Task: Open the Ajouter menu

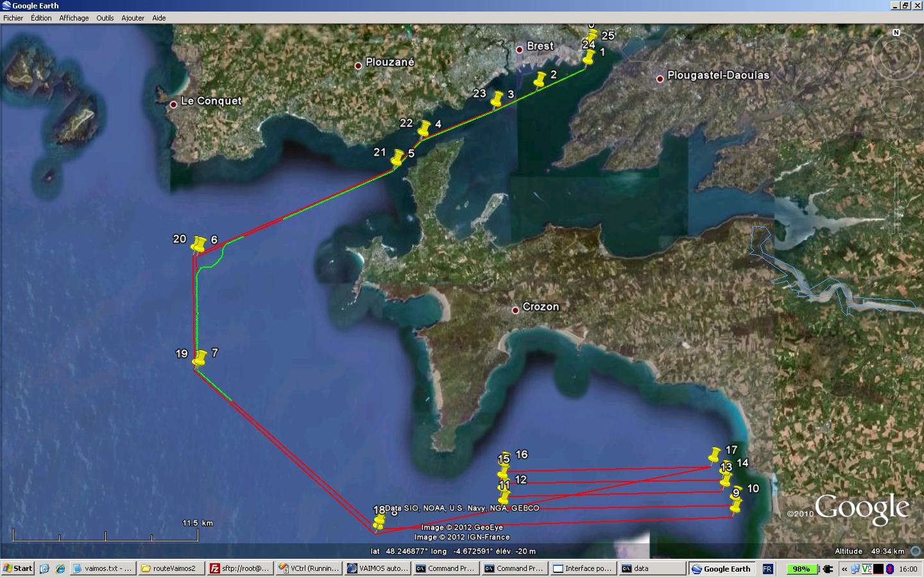Action: coord(133,18)
